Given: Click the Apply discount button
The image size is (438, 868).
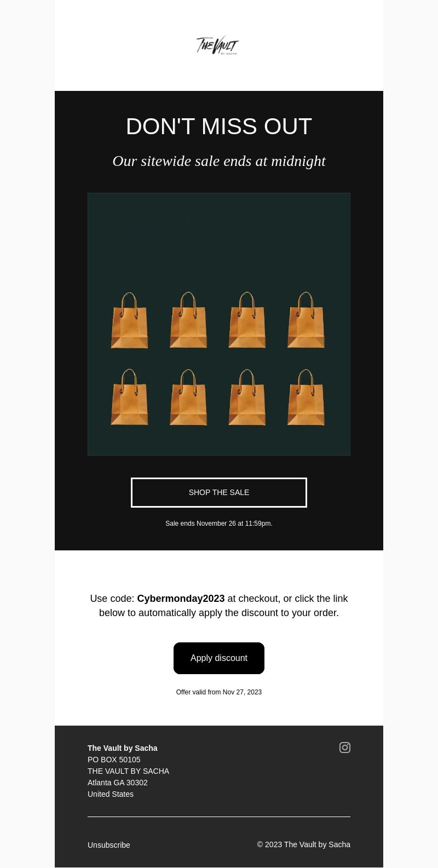Looking at the screenshot, I should point(219,658).
